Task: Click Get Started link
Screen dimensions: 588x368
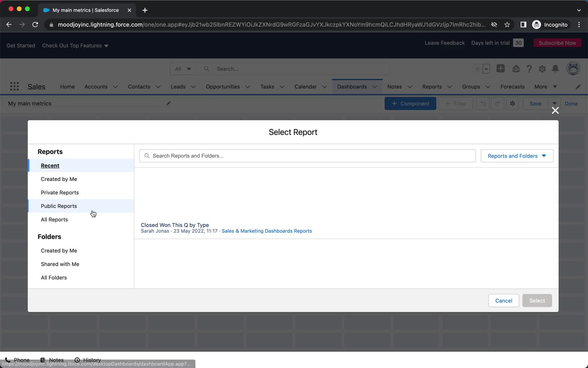Action: (x=21, y=46)
